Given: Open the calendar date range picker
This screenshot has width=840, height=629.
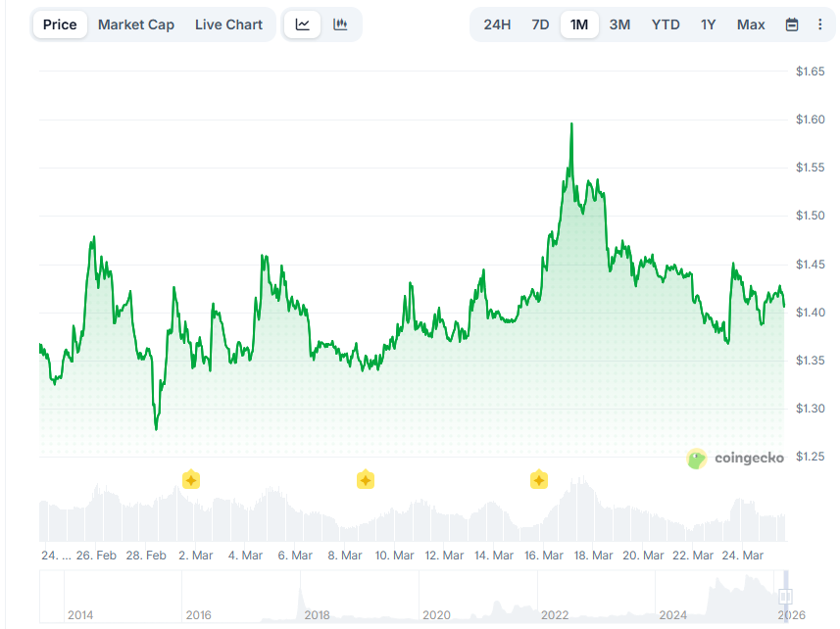Looking at the screenshot, I should [x=792, y=24].
